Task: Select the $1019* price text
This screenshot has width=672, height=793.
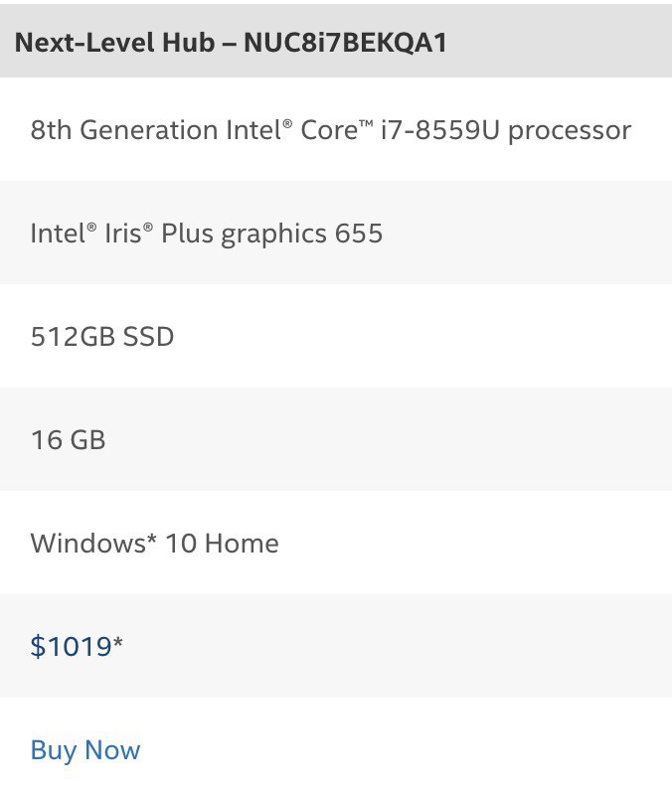Action: point(77,646)
